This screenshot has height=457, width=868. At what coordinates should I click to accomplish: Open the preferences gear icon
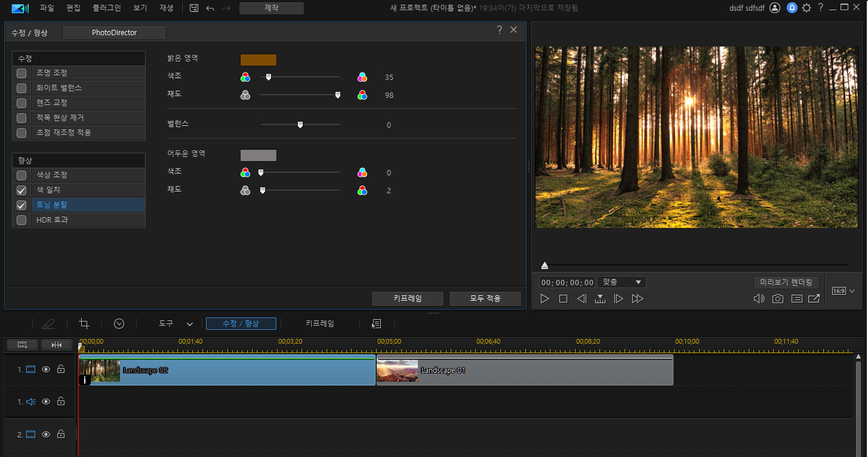coord(807,8)
